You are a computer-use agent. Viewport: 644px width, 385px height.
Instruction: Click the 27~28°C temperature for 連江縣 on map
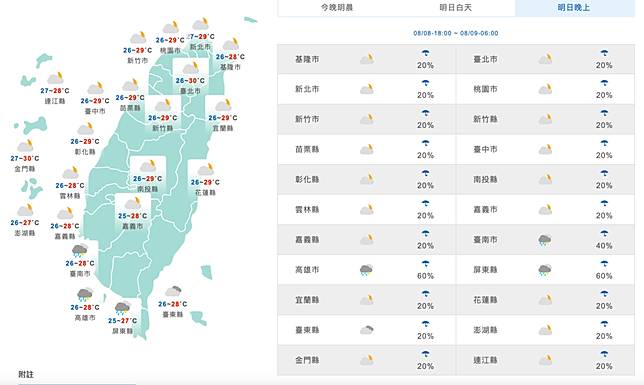[x=55, y=90]
